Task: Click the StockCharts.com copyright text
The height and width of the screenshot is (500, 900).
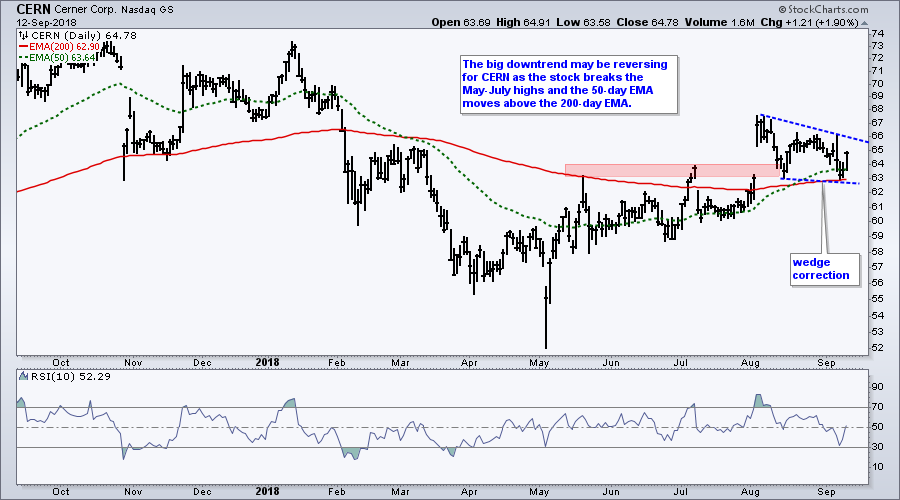Action: tap(824, 9)
